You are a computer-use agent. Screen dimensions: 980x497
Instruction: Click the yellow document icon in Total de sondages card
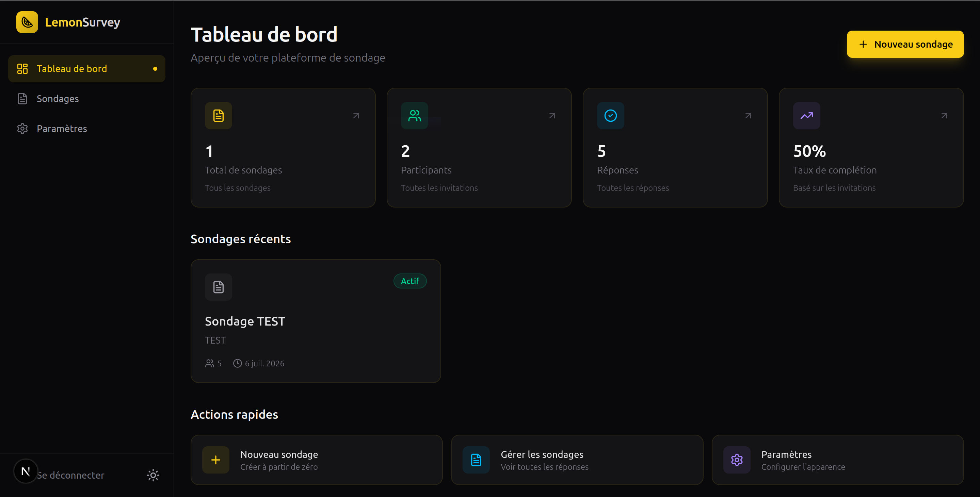219,116
